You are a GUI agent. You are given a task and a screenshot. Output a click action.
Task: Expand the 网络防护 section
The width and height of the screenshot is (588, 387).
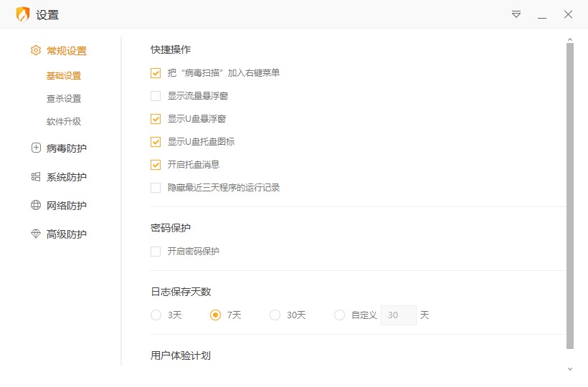coord(67,205)
